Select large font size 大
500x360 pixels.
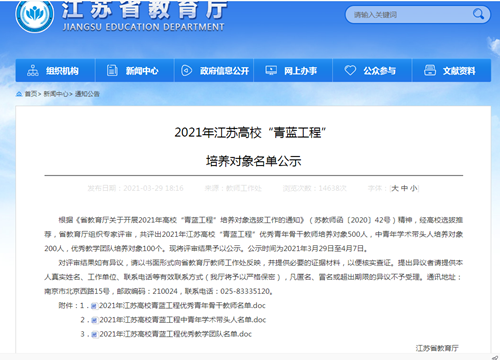[x=395, y=188]
